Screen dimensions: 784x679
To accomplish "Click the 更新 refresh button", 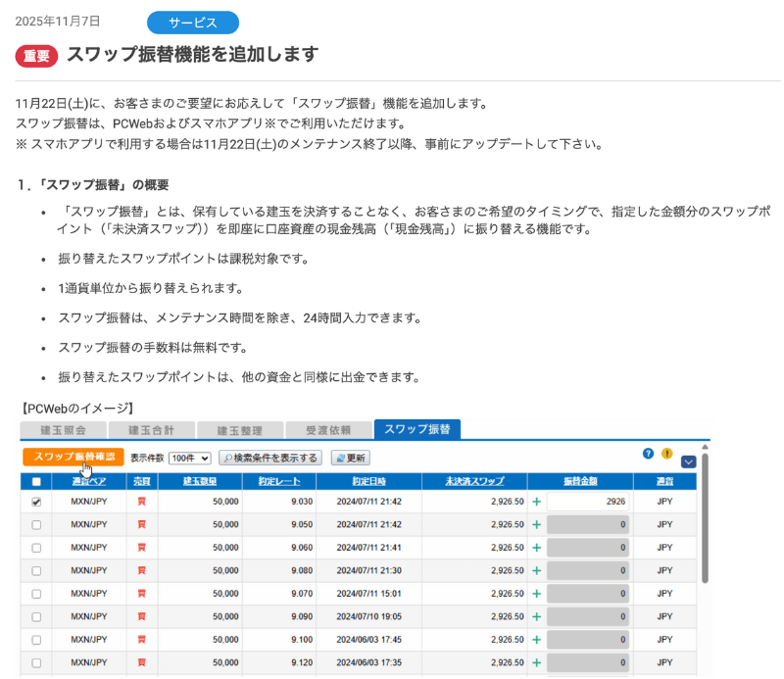I will point(350,458).
